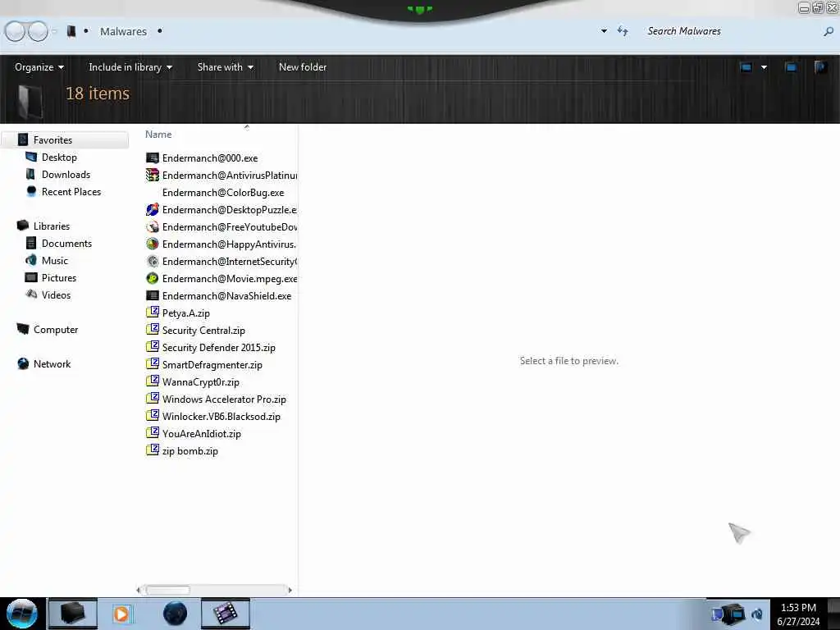Click the change view icon
This screenshot has width=840, height=630.
click(x=746, y=67)
